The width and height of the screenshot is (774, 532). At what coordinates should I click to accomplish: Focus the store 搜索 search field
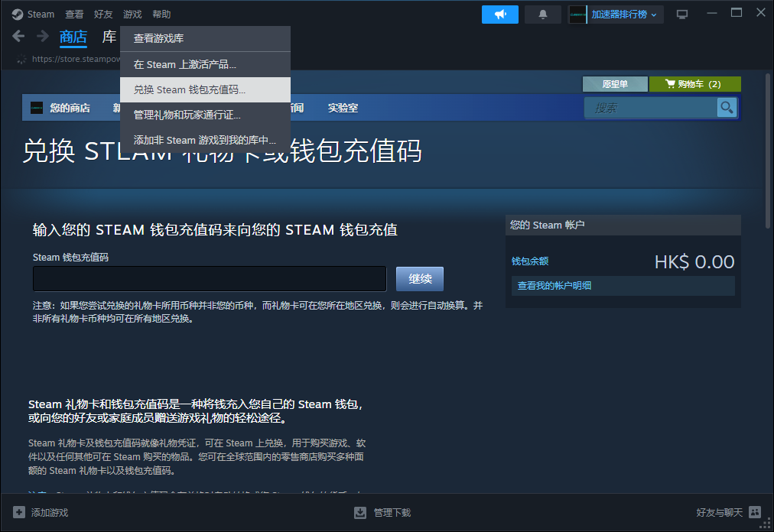(x=651, y=108)
